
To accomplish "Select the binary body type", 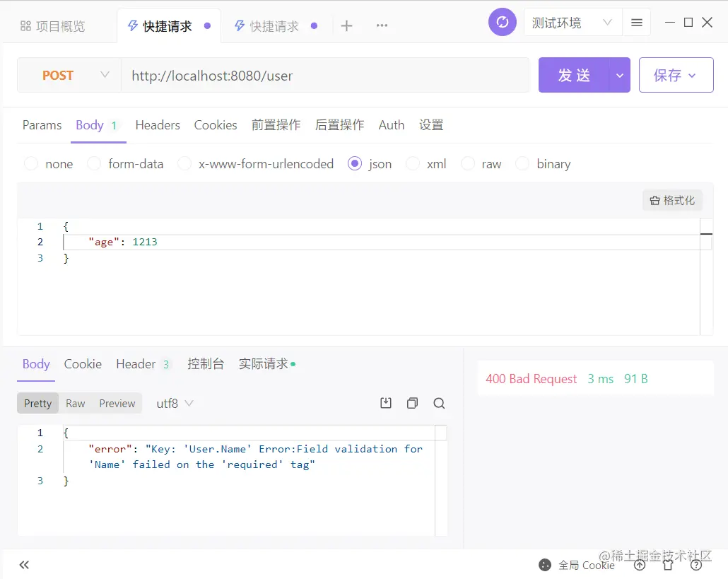I will (x=544, y=164).
